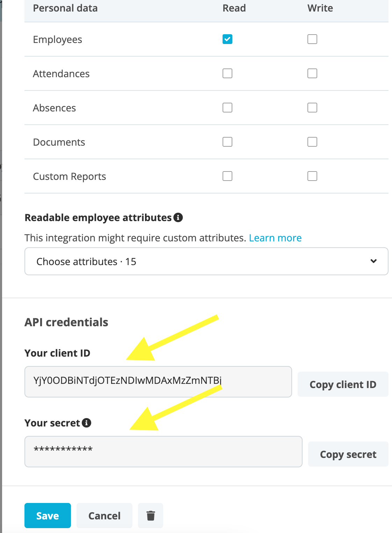Click info icon beside Readable employee attributes
This screenshot has width=392, height=533.
178,218
